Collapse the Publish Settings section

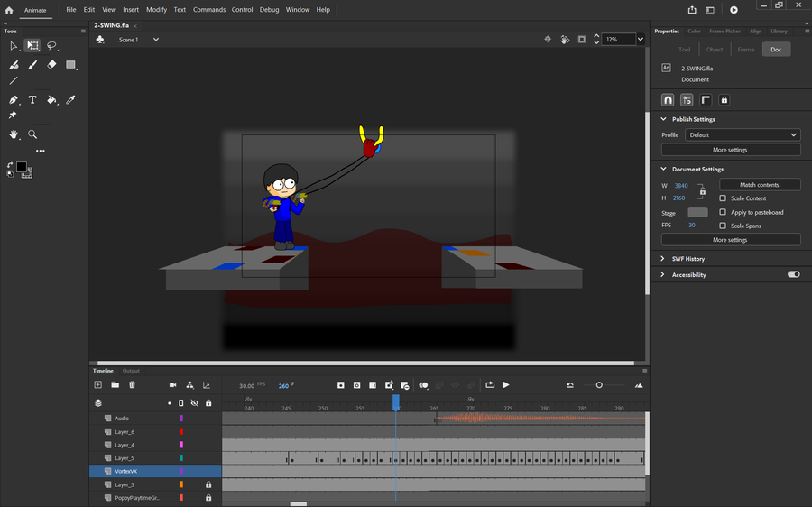663,119
